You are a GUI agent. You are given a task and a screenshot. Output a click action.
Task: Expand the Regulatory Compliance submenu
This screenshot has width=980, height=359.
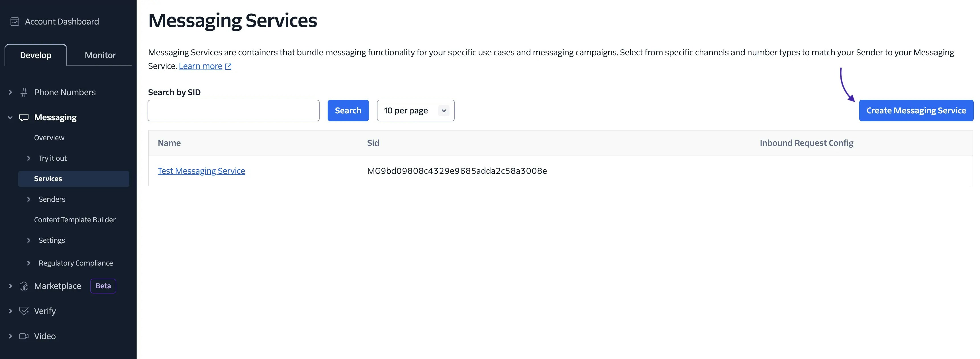(x=29, y=263)
